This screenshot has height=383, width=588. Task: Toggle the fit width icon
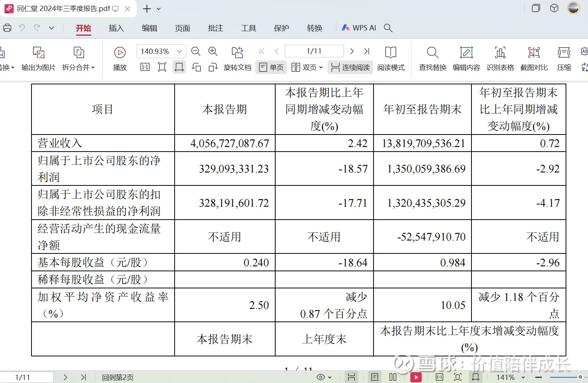point(179,67)
